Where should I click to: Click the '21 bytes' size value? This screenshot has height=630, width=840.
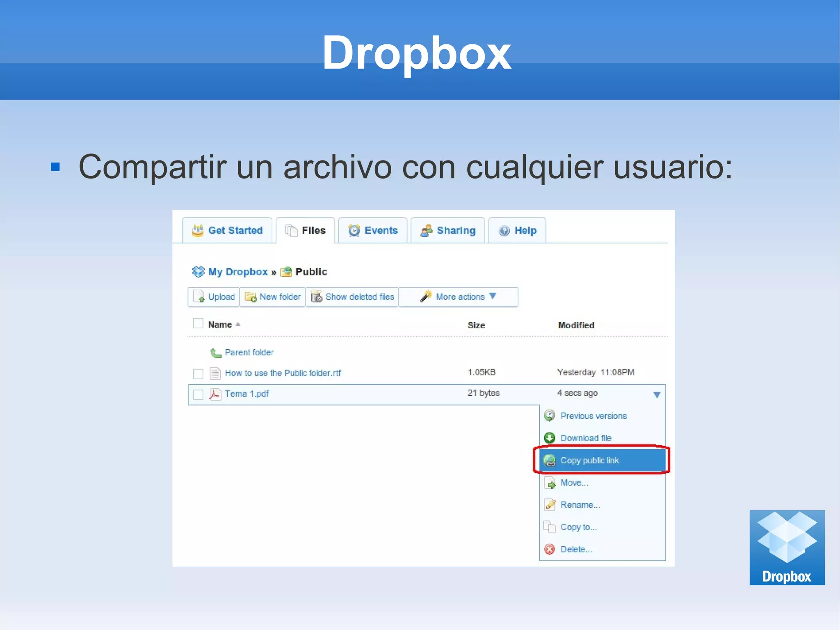[x=484, y=393]
